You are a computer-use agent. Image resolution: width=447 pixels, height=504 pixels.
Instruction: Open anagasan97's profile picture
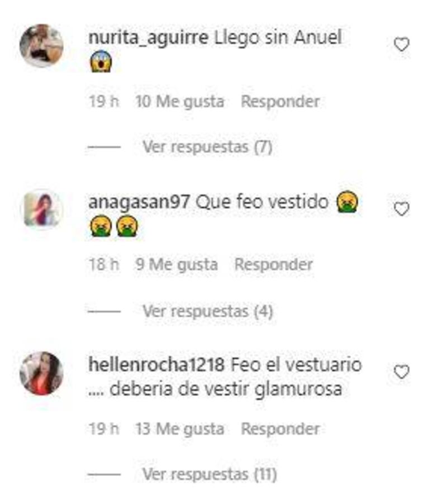point(41,210)
